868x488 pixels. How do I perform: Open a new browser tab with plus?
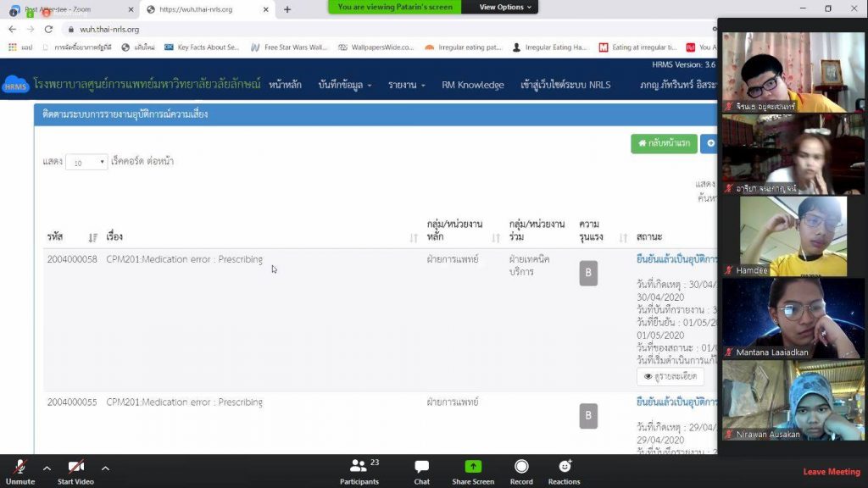tap(287, 9)
